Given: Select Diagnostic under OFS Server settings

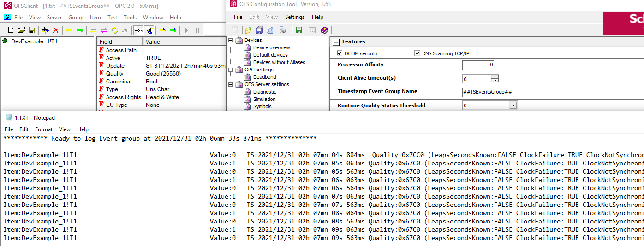Looking at the screenshot, I should coord(265,92).
